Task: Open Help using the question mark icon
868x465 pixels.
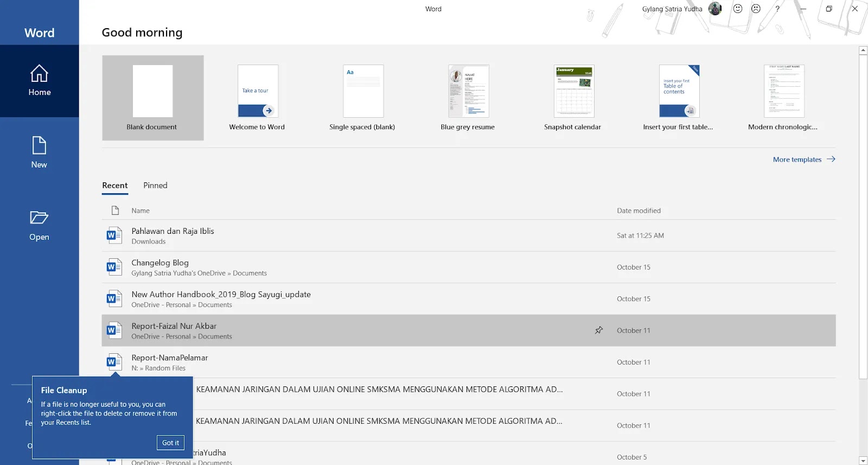Action: click(x=777, y=9)
